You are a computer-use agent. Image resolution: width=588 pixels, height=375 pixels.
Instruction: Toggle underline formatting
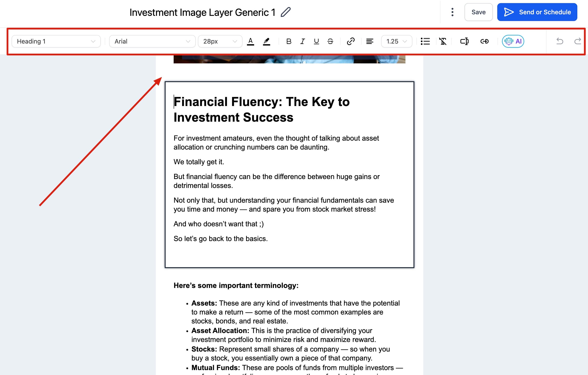coord(316,41)
